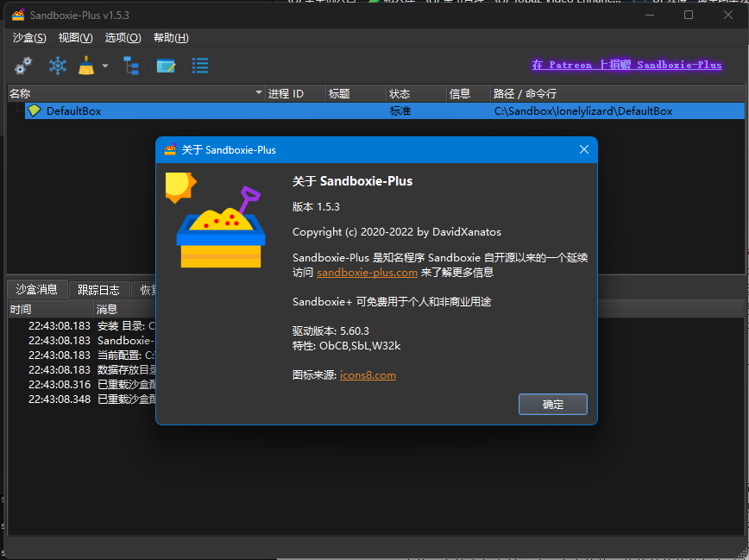Switch to the 沙盒消息 tab
The width and height of the screenshot is (749, 560).
(37, 290)
